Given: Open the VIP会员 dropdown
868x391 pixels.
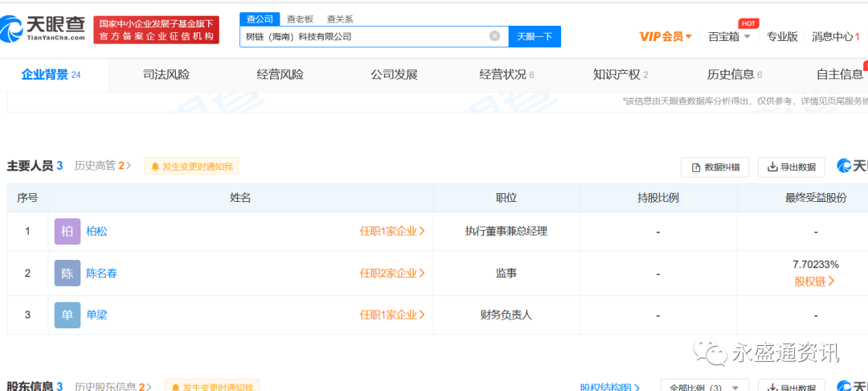Looking at the screenshot, I should click(665, 36).
